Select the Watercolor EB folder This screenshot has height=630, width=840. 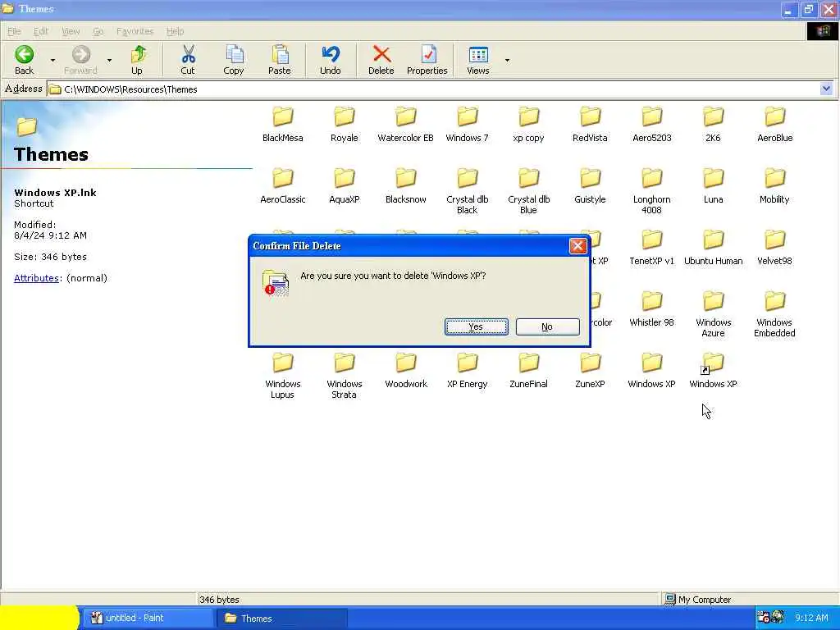405,125
